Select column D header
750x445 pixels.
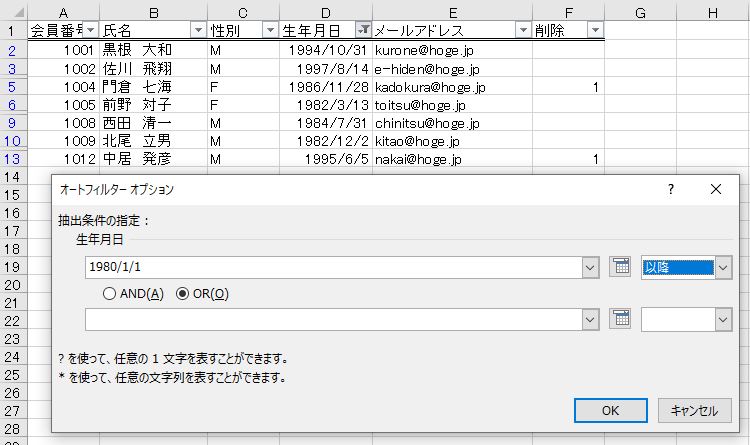pos(326,13)
